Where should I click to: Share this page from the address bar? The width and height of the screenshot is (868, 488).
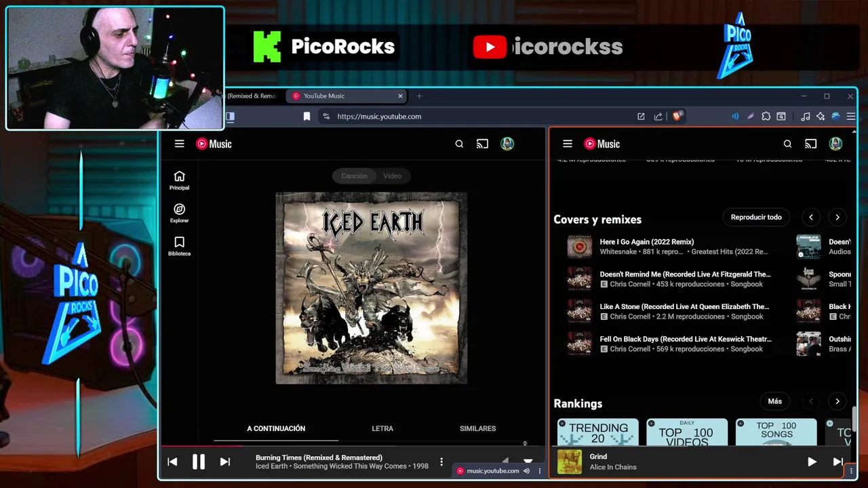(658, 117)
